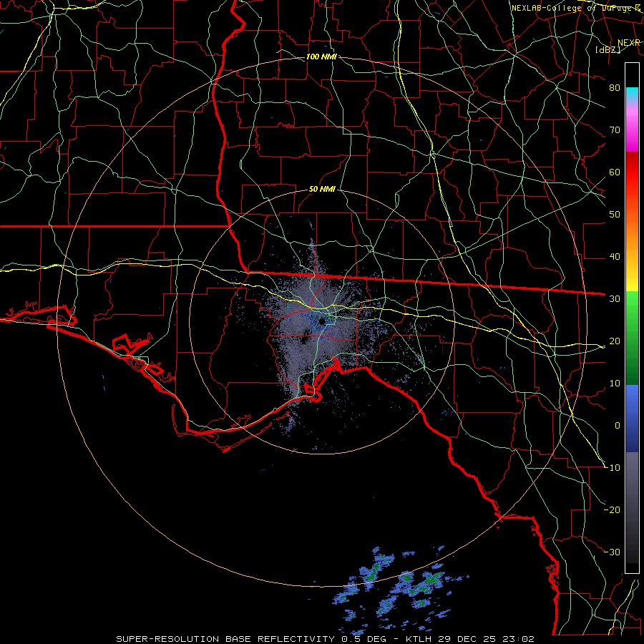Click the 40 value on the dBZ scale

pos(615,257)
